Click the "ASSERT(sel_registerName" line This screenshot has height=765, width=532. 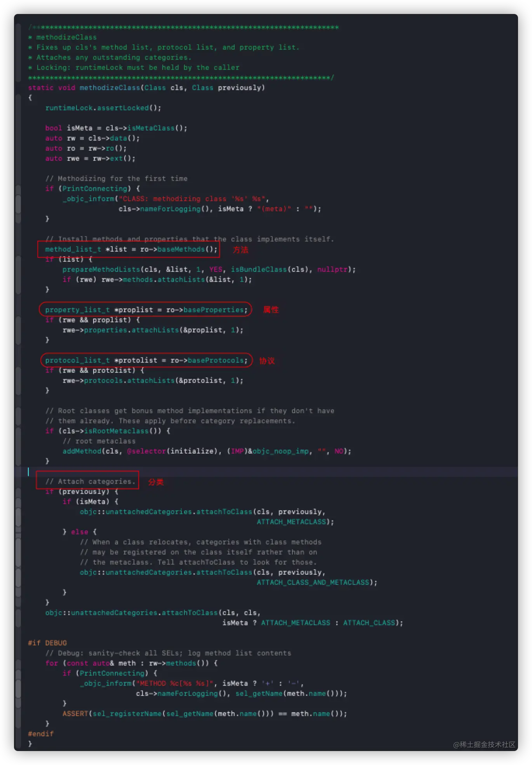point(205,714)
